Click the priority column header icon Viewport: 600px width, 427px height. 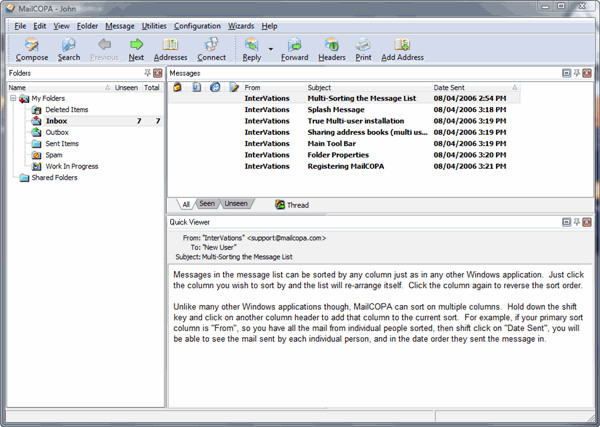177,87
